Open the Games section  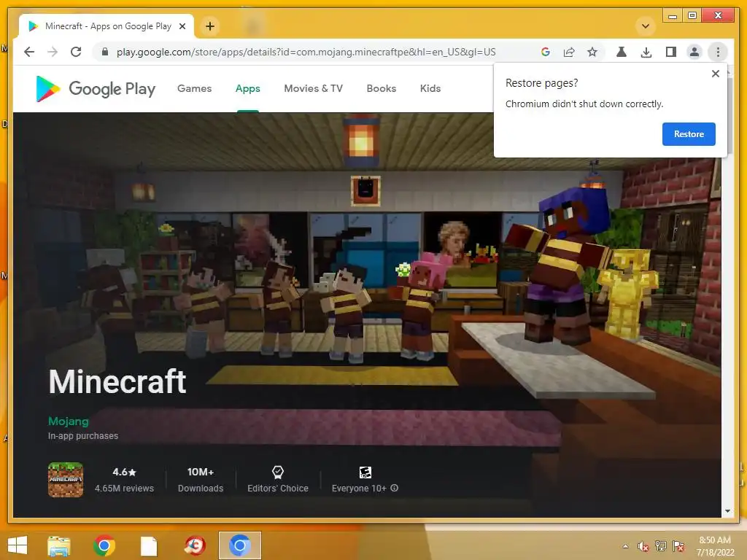tap(194, 88)
